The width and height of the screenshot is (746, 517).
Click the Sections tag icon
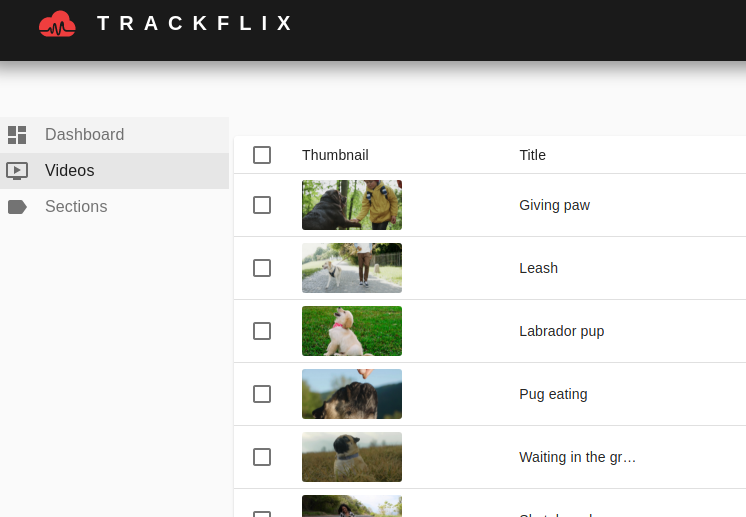tap(17, 207)
